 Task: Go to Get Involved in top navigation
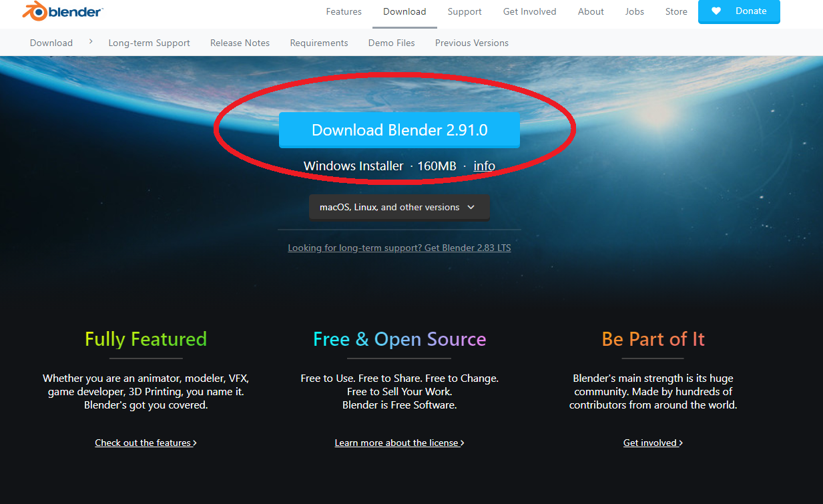click(x=529, y=12)
